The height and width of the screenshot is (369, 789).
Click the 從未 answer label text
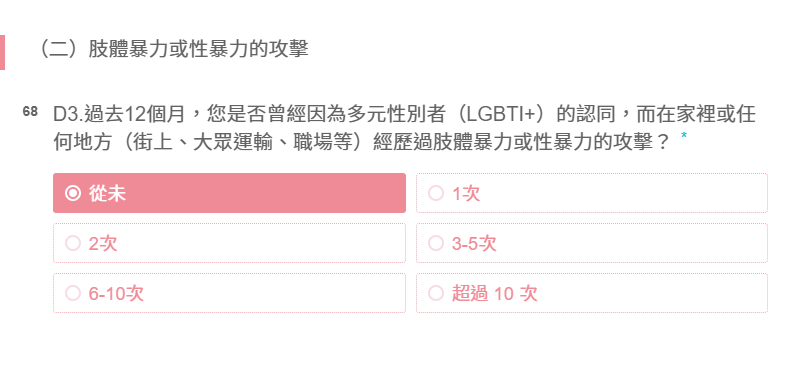pyautogui.click(x=107, y=193)
